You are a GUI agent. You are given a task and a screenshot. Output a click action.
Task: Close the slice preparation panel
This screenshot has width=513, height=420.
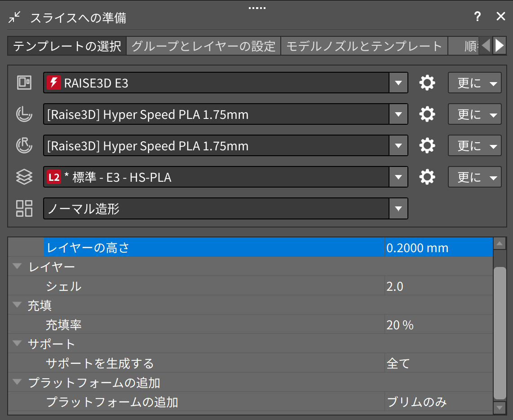click(x=501, y=16)
